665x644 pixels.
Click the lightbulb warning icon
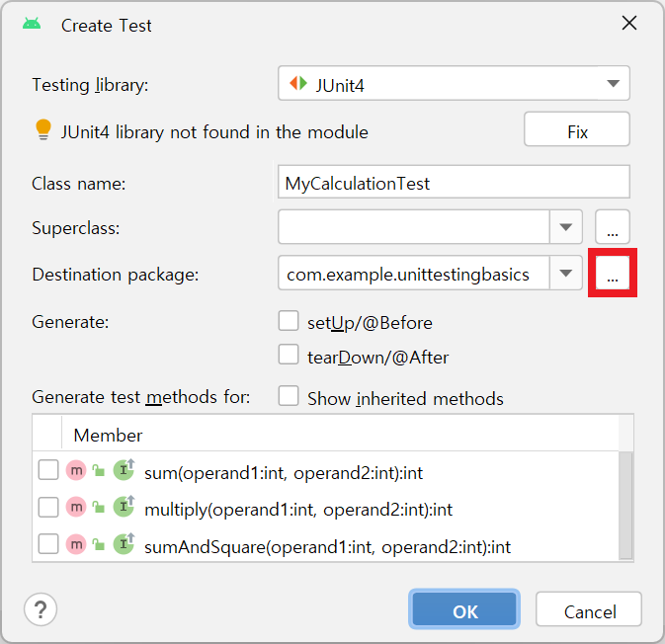click(43, 129)
